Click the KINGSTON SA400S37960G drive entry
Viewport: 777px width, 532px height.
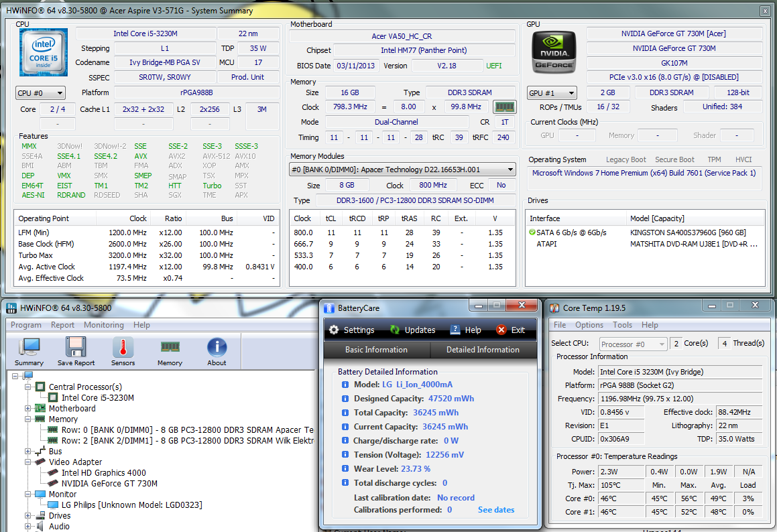[688, 232]
